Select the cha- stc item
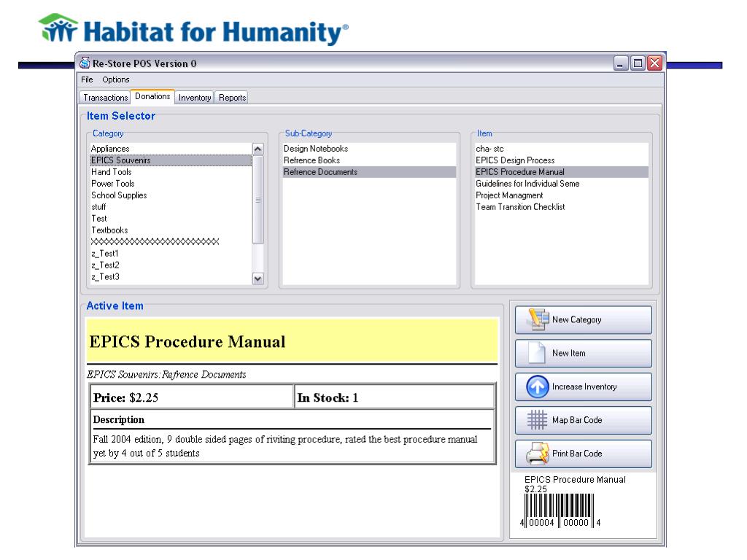747x560 pixels. click(561, 149)
